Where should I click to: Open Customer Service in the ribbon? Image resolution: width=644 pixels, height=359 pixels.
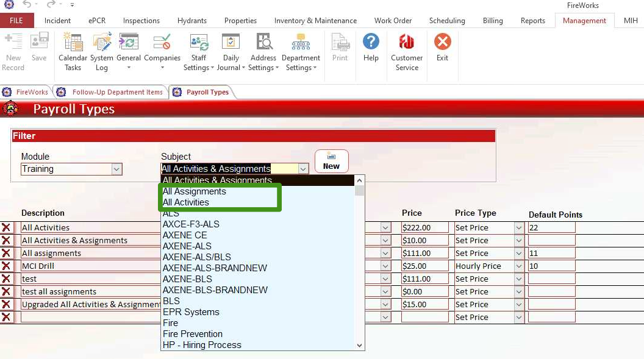[x=407, y=51]
